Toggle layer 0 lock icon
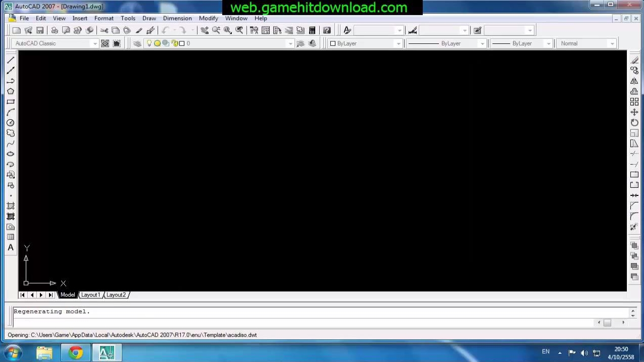The height and width of the screenshot is (362, 644). click(x=174, y=43)
